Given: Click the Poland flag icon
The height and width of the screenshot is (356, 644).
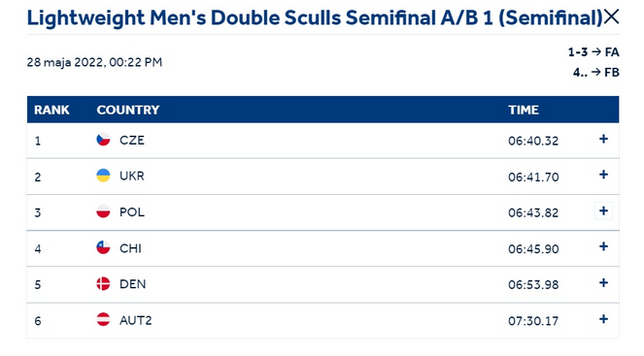Looking at the screenshot, I should [103, 211].
